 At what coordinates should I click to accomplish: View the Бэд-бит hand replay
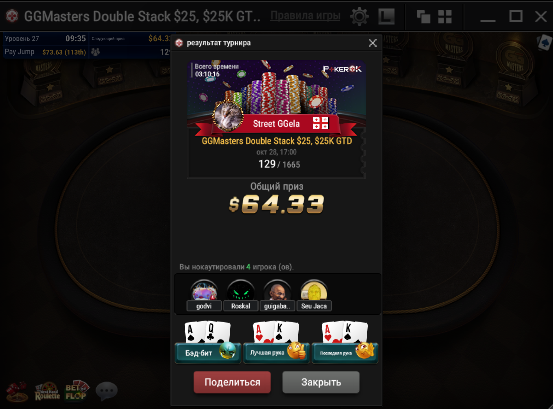[208, 343]
